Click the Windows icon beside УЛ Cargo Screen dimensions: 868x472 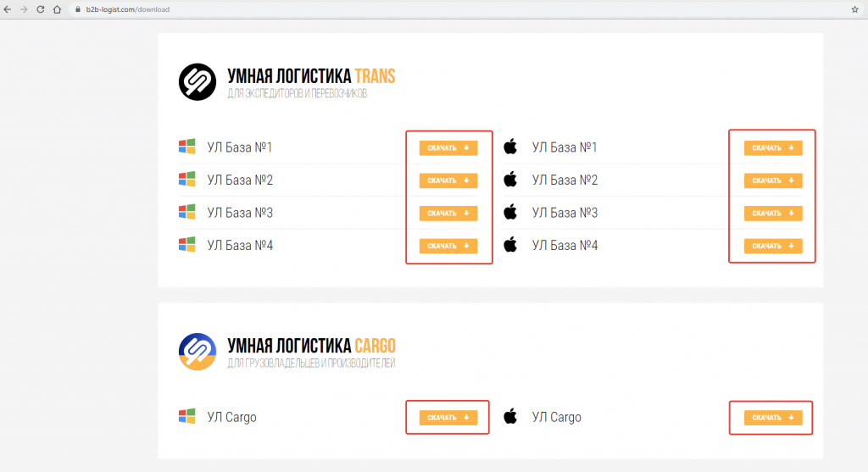[x=187, y=416]
